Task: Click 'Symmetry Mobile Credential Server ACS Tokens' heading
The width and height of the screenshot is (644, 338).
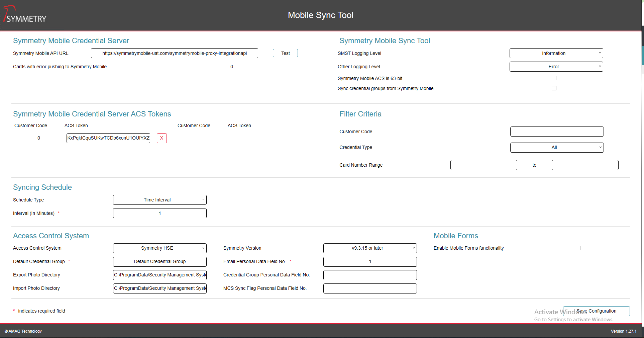Action: 92,114
